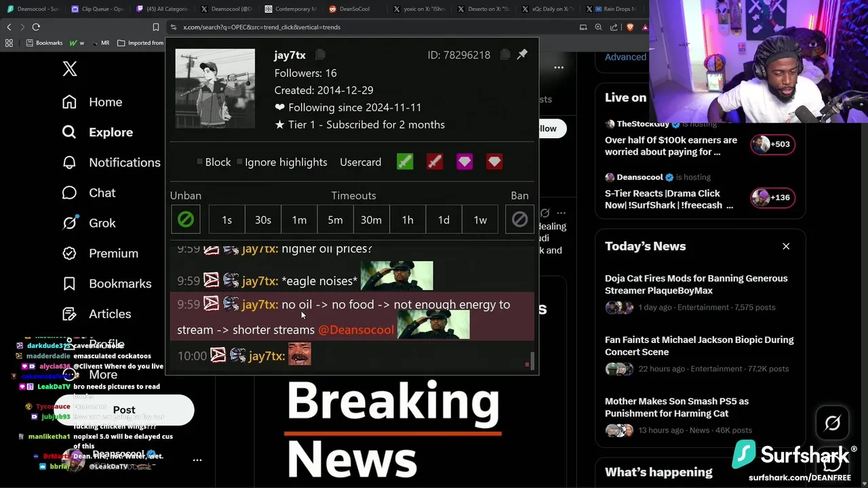The height and width of the screenshot is (488, 868).
Task: Open Fan Faints at Michael Jackson Biopic story
Action: (699, 354)
